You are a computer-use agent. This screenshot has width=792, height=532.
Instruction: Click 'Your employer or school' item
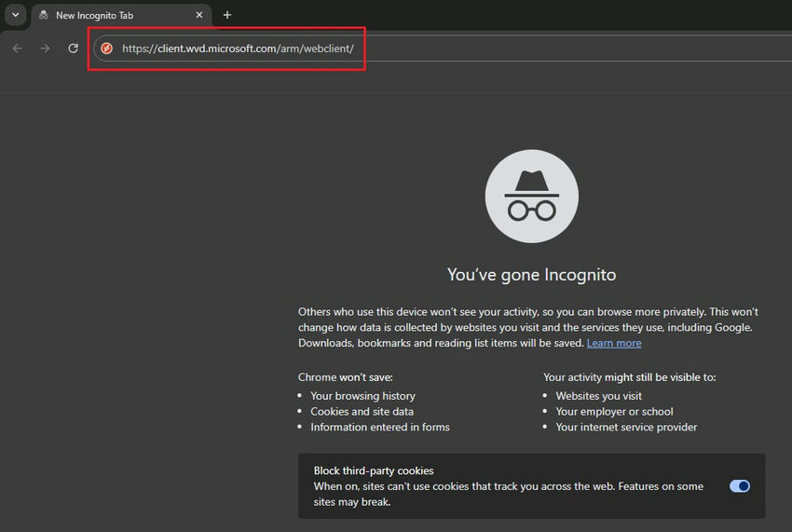tap(614, 412)
